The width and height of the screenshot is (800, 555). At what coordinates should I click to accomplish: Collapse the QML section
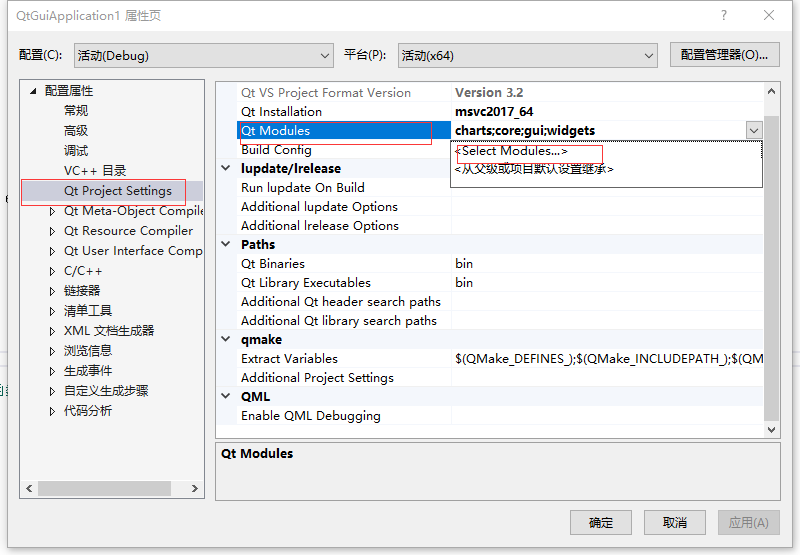coord(226,396)
